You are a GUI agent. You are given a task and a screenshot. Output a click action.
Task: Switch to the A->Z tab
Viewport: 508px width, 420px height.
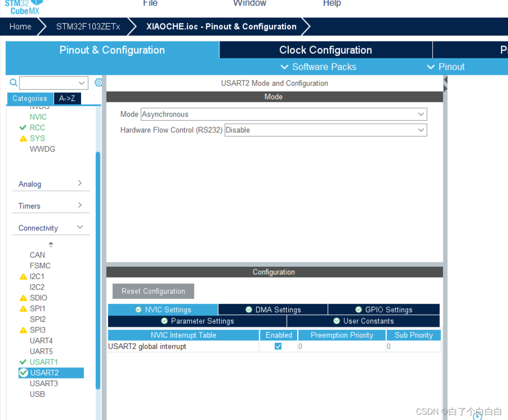[x=67, y=99]
